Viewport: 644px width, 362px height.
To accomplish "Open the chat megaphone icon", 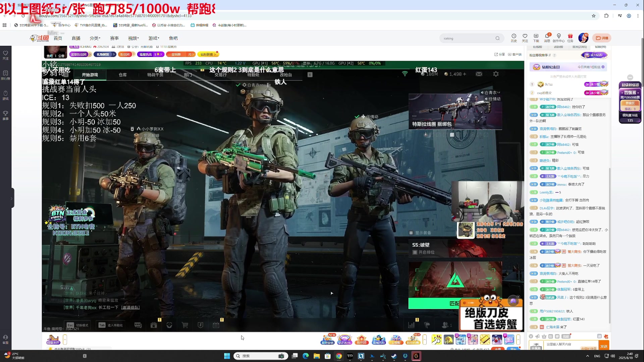I will click(x=537, y=336).
